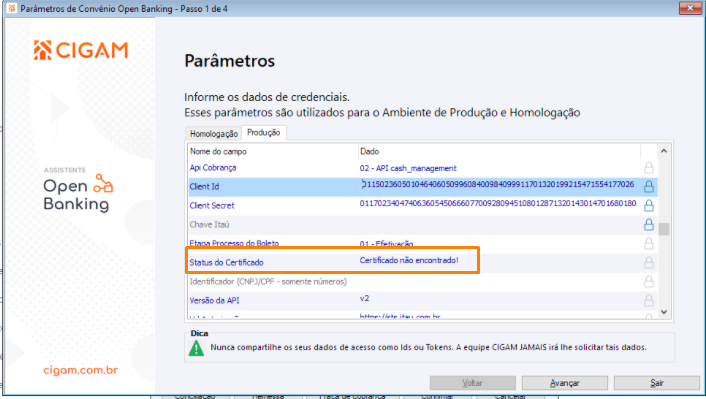706x399 pixels.
Task: Click the lock icon in Chave Itaú row
Action: coord(649,224)
